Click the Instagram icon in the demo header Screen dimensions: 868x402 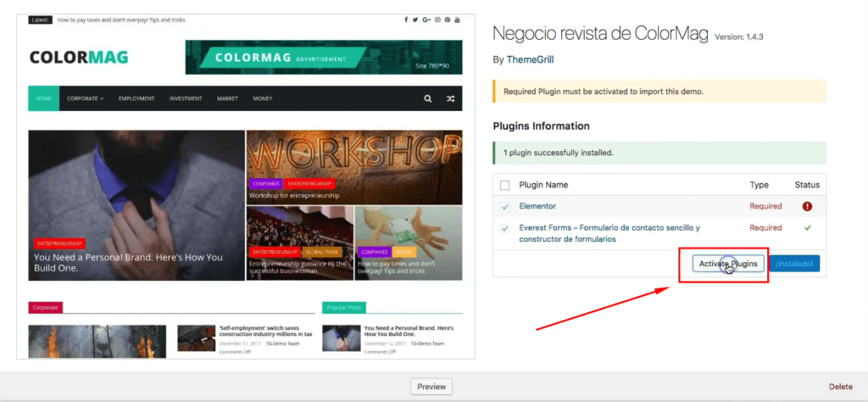point(437,20)
